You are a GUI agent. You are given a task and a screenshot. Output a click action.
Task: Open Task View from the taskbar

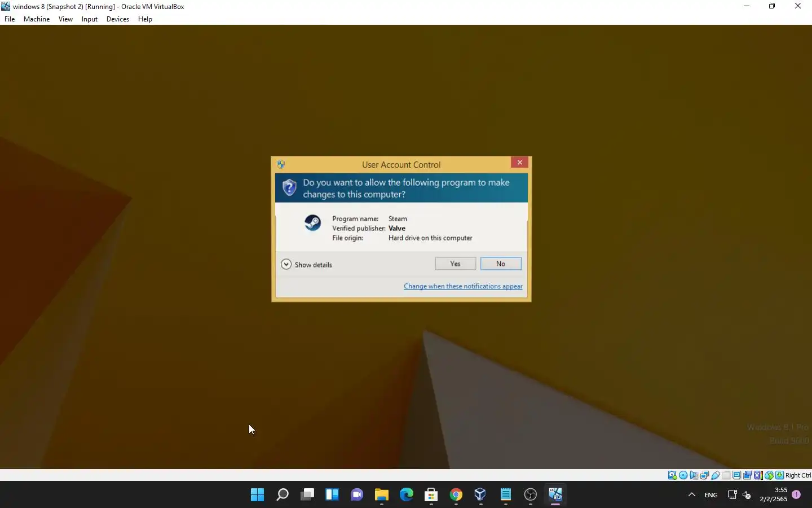[x=307, y=495]
